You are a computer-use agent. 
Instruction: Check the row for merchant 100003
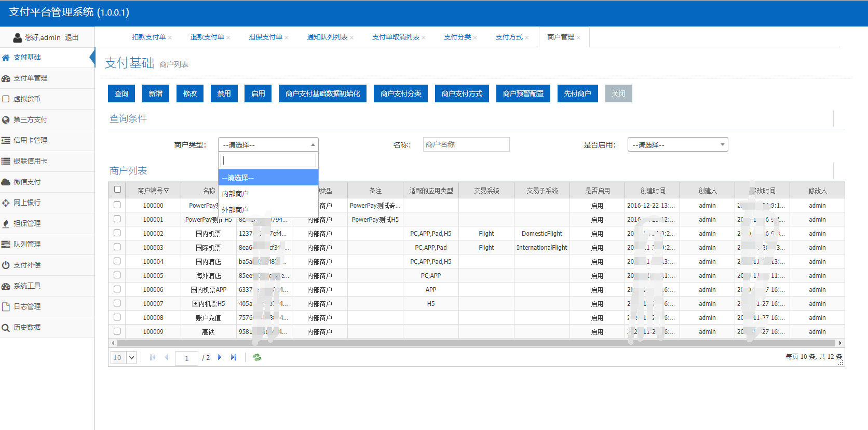tap(117, 247)
